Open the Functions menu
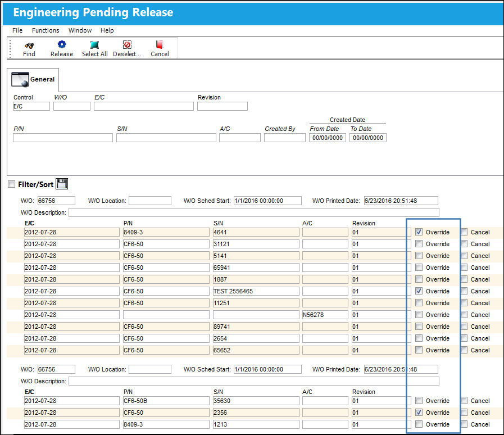Screen dimensions: 504x435 (x=46, y=30)
